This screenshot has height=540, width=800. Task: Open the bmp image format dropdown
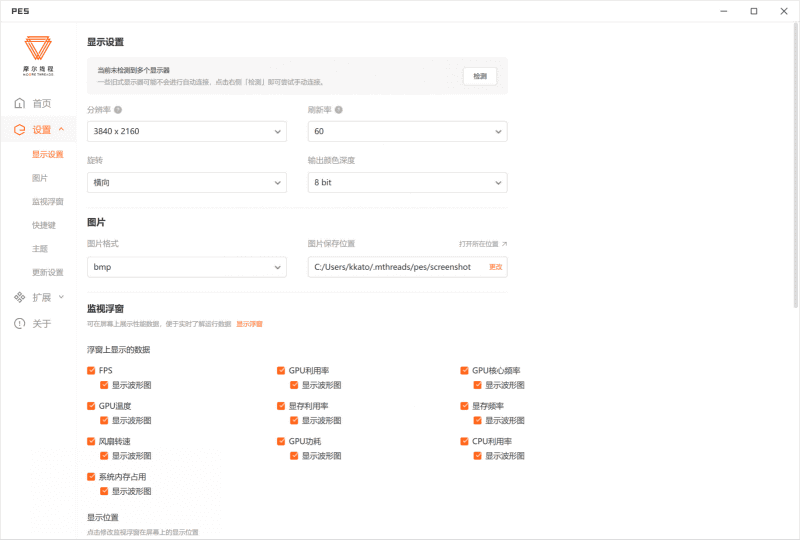pos(187,267)
